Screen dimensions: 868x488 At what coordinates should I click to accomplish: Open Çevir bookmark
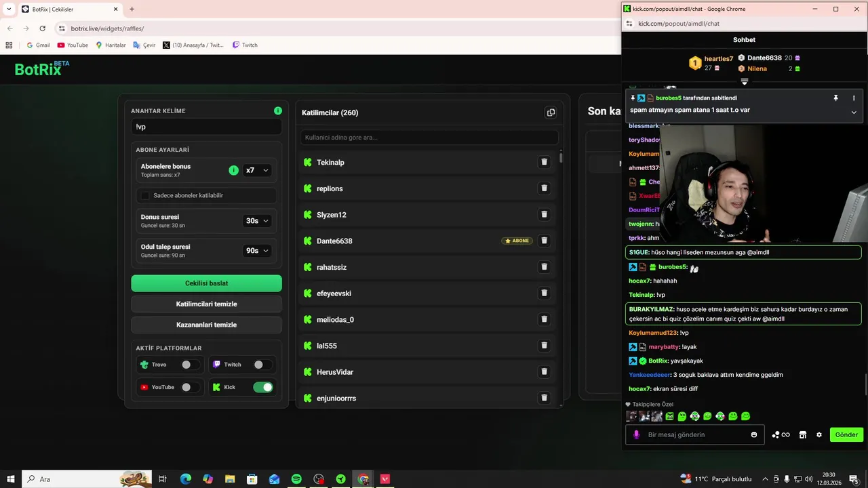point(144,45)
